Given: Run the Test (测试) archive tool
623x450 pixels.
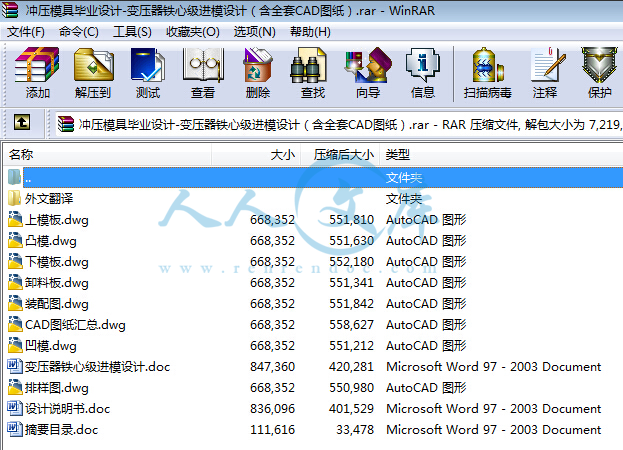Looking at the screenshot, I should point(147,65).
